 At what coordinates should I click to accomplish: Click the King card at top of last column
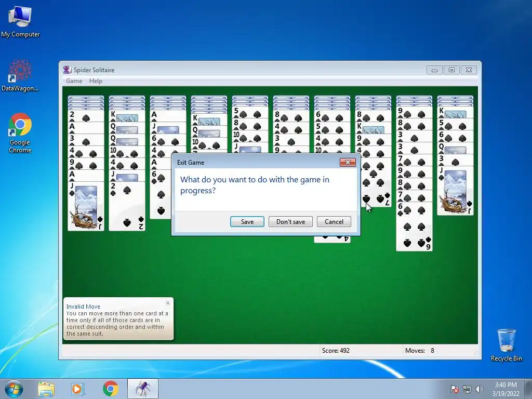pos(455,112)
